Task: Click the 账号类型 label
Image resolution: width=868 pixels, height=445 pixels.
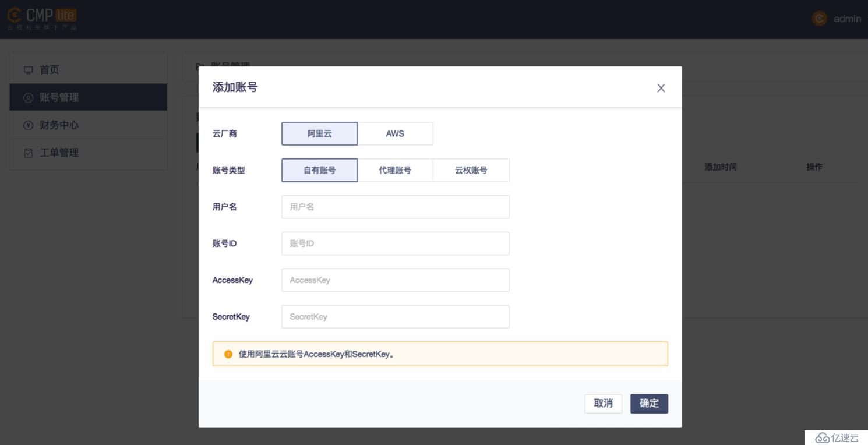Action: 228,171
